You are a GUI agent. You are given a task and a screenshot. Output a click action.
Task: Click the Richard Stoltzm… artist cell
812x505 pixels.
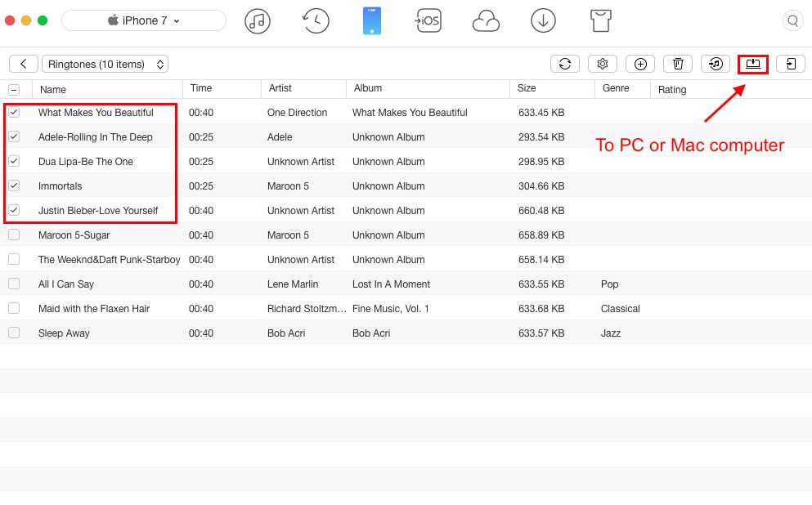coord(307,308)
